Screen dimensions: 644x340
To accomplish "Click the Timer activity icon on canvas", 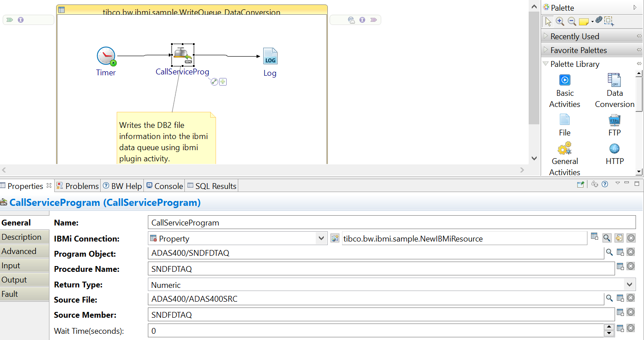I will tap(106, 56).
